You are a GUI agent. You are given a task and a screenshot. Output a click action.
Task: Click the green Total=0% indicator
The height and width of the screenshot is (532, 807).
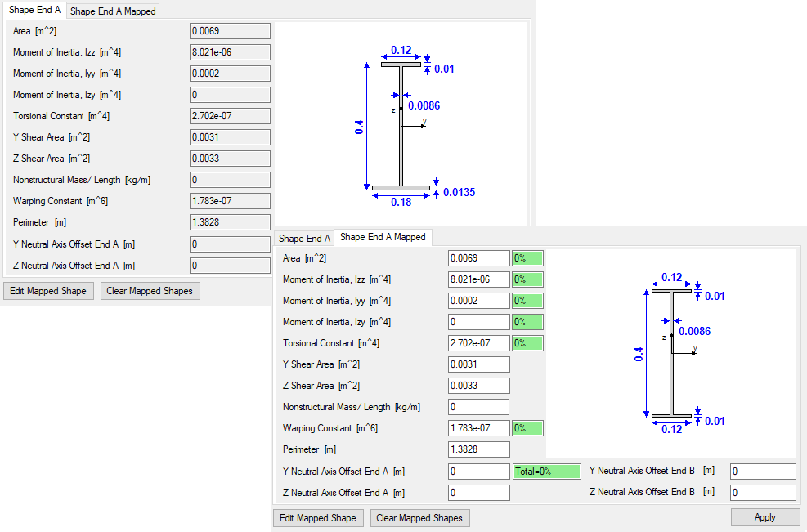tap(546, 472)
